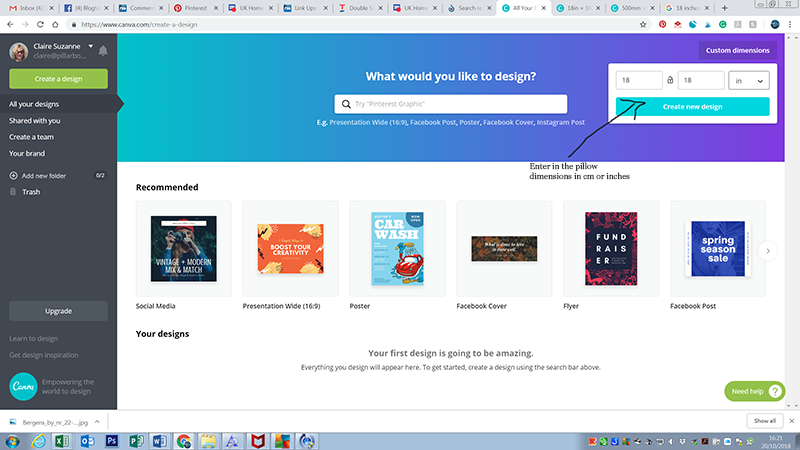Click the plus icon for Add new folder
The image size is (800, 450).
tap(14, 175)
